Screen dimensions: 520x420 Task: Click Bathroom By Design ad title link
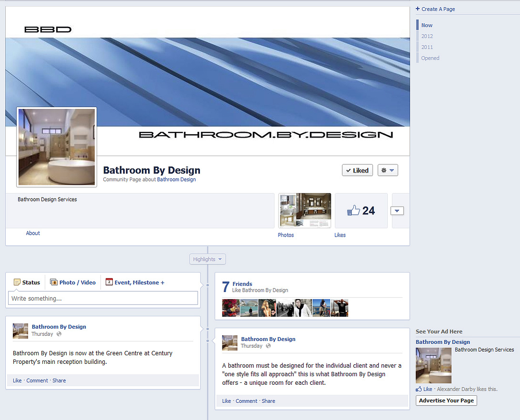pyautogui.click(x=443, y=342)
